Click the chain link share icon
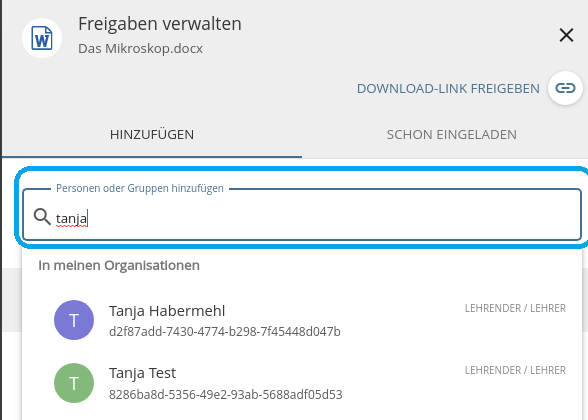Viewport: 588px width, 420px height. [x=565, y=88]
